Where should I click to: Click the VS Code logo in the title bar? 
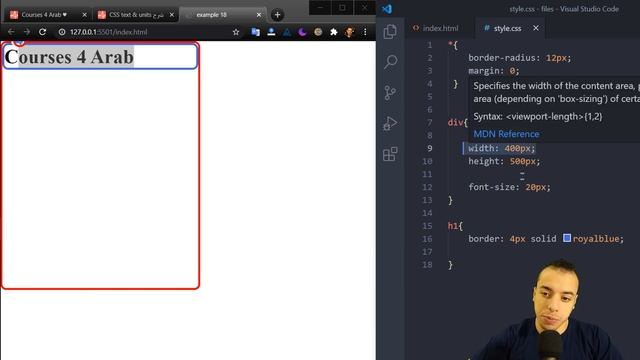(387, 8)
